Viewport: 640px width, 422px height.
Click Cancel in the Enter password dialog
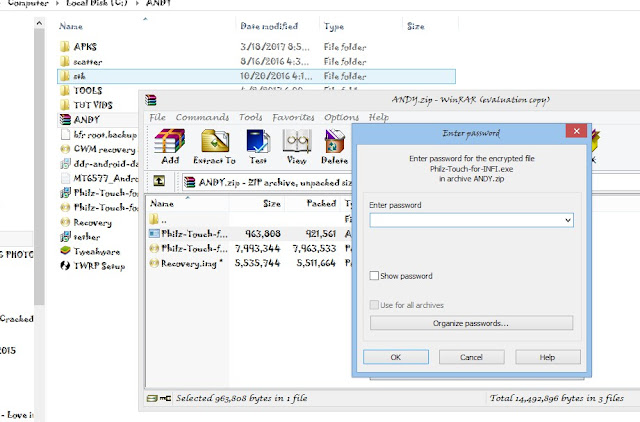(x=471, y=357)
